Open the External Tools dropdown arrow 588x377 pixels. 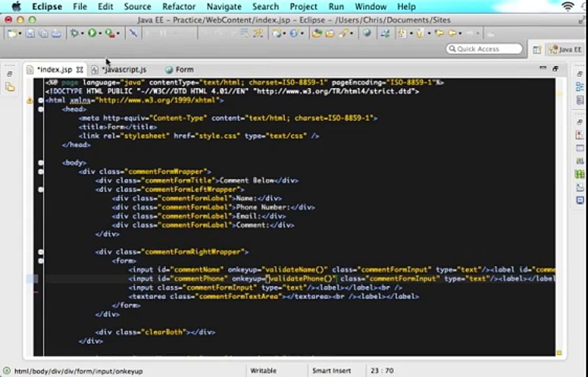[x=118, y=34]
